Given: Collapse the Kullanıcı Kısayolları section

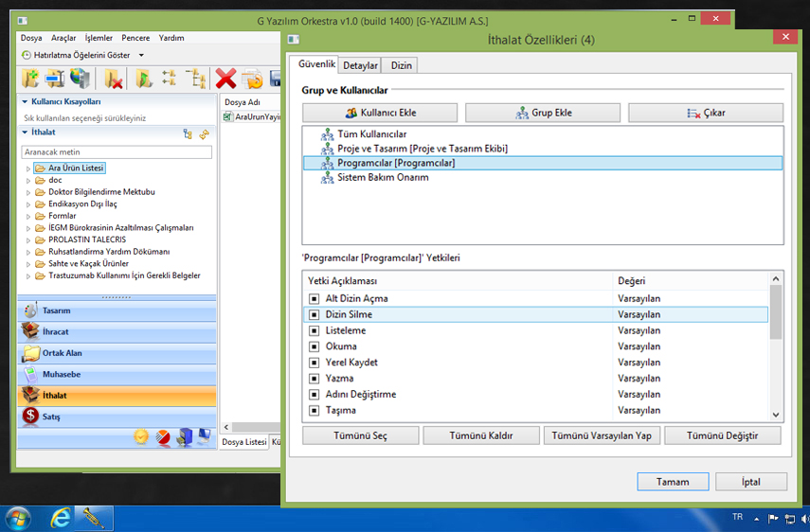Looking at the screenshot, I should pyautogui.click(x=25, y=101).
